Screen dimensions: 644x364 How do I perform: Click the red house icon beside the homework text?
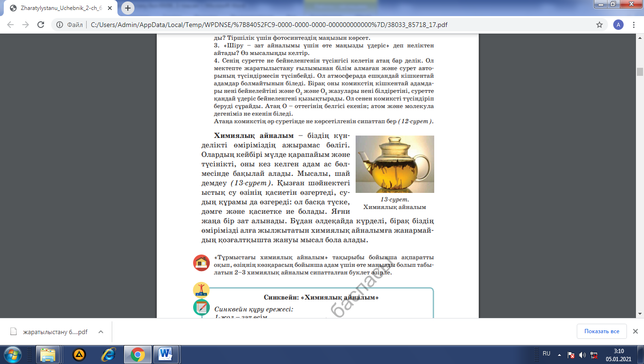(201, 263)
